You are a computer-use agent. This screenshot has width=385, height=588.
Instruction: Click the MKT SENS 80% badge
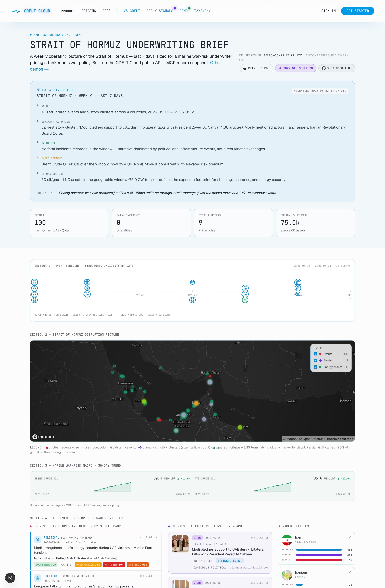tap(114, 564)
